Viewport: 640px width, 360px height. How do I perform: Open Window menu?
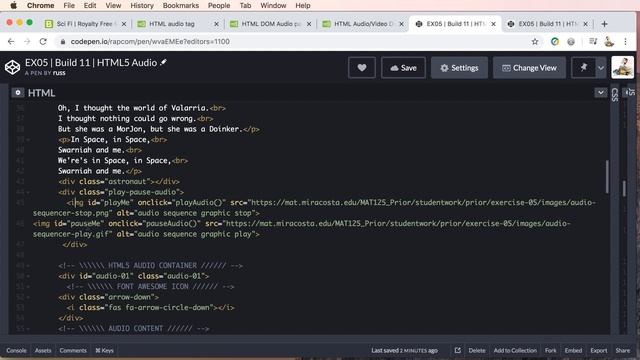coord(273,5)
